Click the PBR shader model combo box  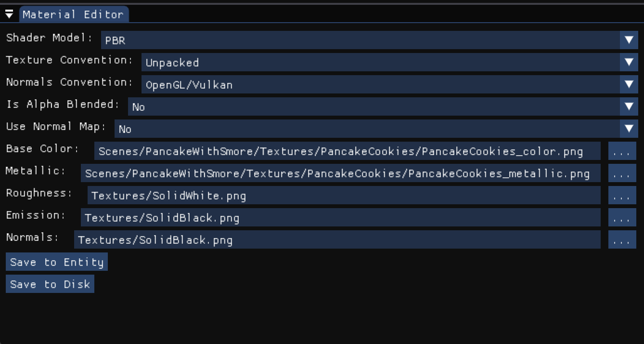coord(360,40)
